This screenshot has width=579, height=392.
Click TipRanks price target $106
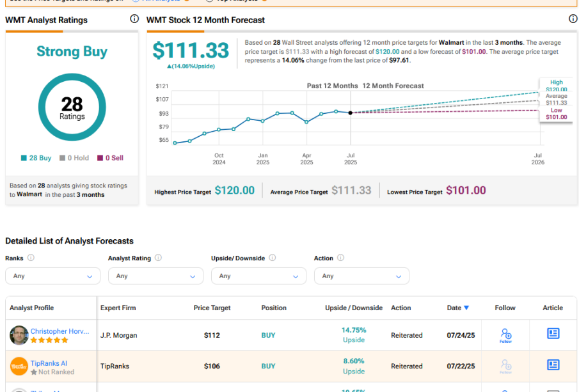coord(212,366)
